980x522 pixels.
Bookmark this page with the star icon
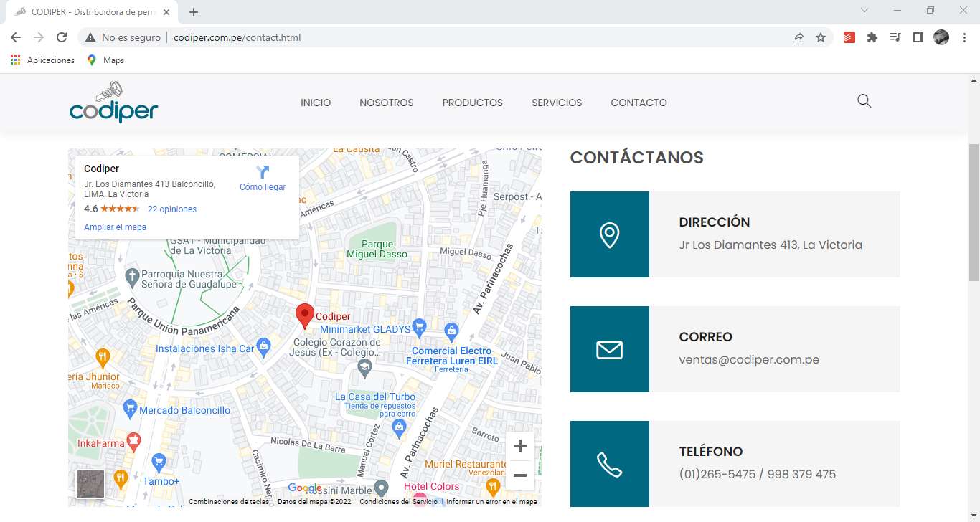click(821, 37)
